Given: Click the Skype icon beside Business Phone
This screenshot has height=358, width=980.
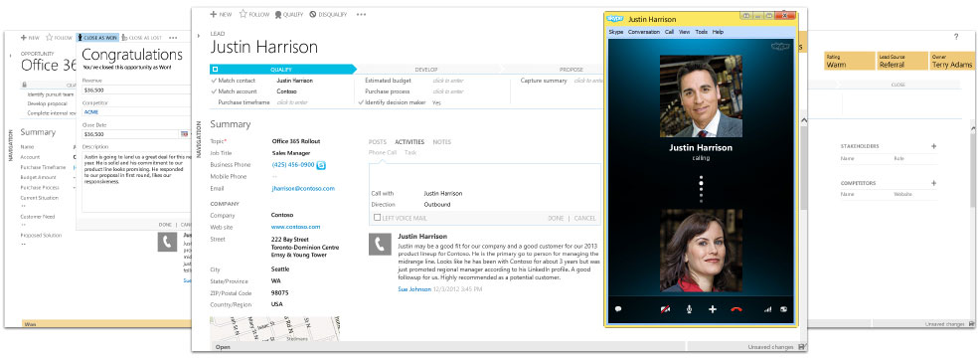Looking at the screenshot, I should click(321, 165).
